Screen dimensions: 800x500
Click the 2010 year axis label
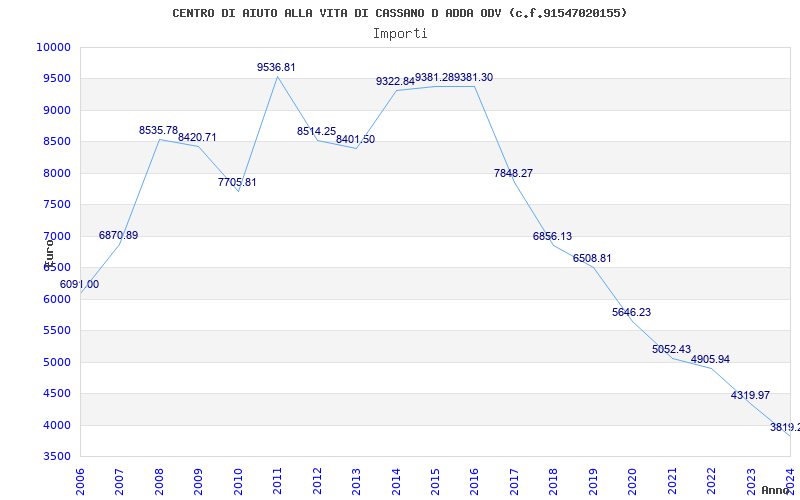238,482
